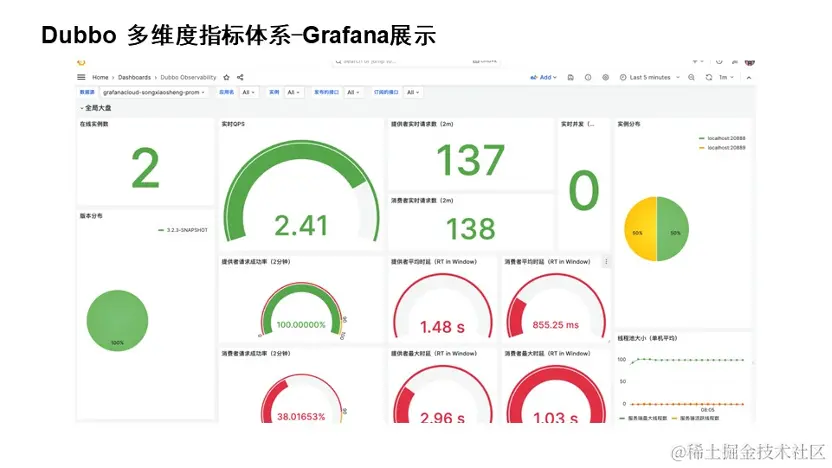The width and height of the screenshot is (832, 468).
Task: Open dashboard insights info icon
Action: 588,77
